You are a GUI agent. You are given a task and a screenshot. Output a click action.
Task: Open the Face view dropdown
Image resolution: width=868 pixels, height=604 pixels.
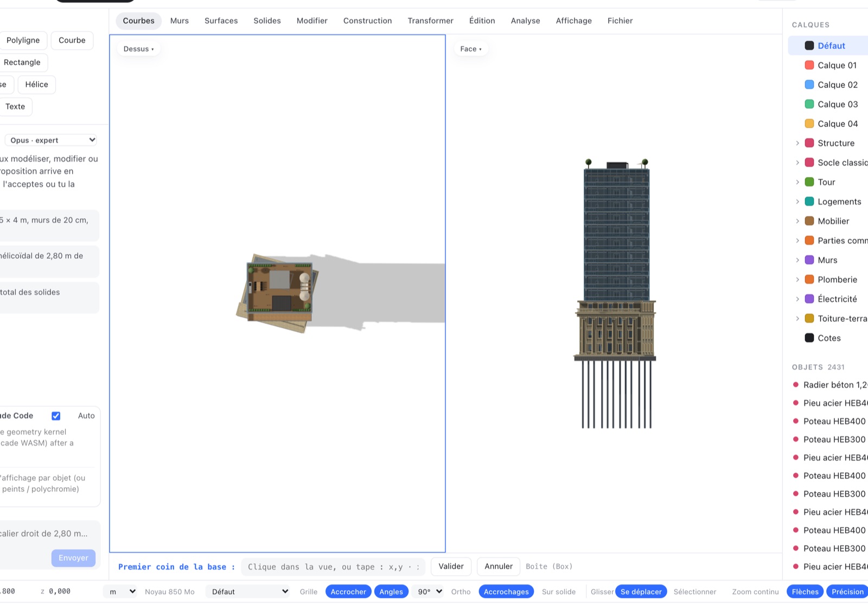coord(471,49)
